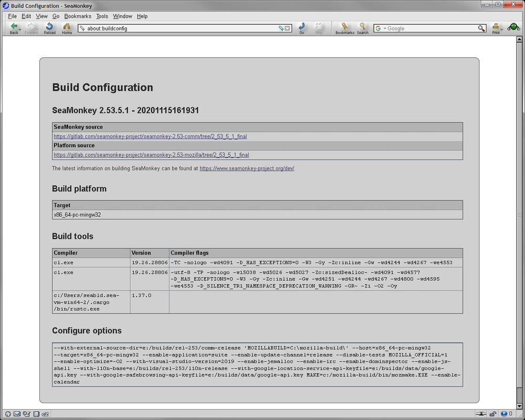The image size is (525, 420).
Task: Click the Stop loading button
Action: [x=319, y=28]
